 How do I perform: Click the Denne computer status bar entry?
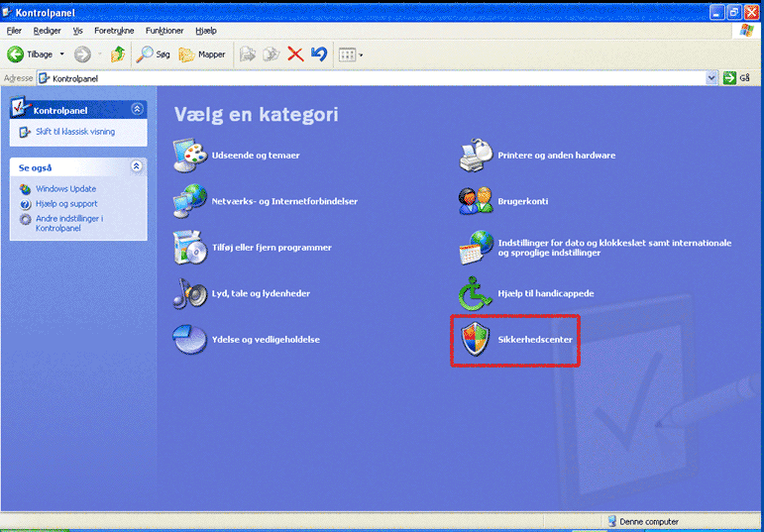(x=644, y=522)
